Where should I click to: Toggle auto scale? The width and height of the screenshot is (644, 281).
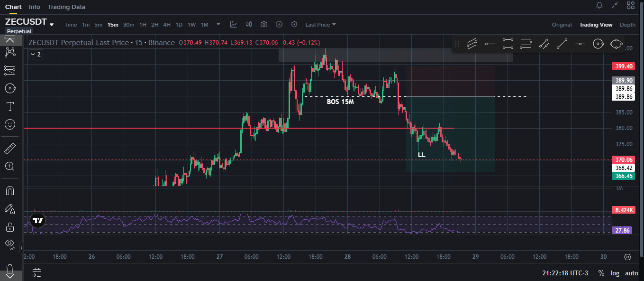coord(631,273)
